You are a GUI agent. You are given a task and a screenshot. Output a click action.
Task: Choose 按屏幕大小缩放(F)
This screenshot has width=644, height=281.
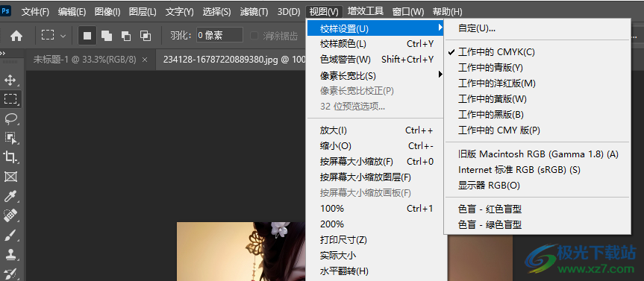(375, 162)
